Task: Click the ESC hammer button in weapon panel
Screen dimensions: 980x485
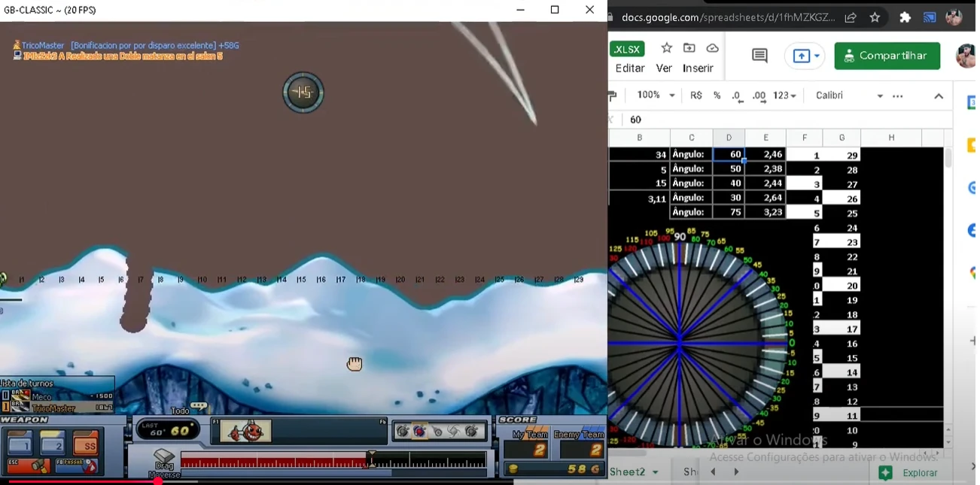Action: (x=29, y=466)
